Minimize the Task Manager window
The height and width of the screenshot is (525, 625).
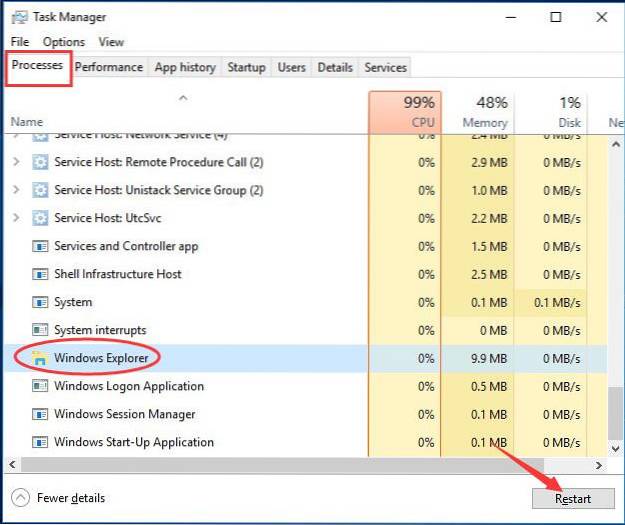[511, 17]
